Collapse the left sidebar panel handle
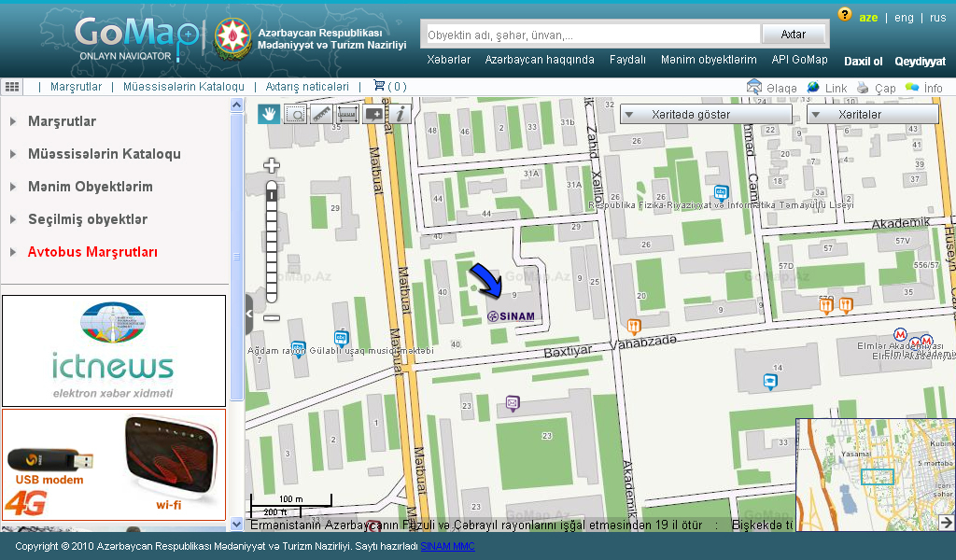Image resolution: width=956 pixels, height=560 pixels. tap(249, 315)
